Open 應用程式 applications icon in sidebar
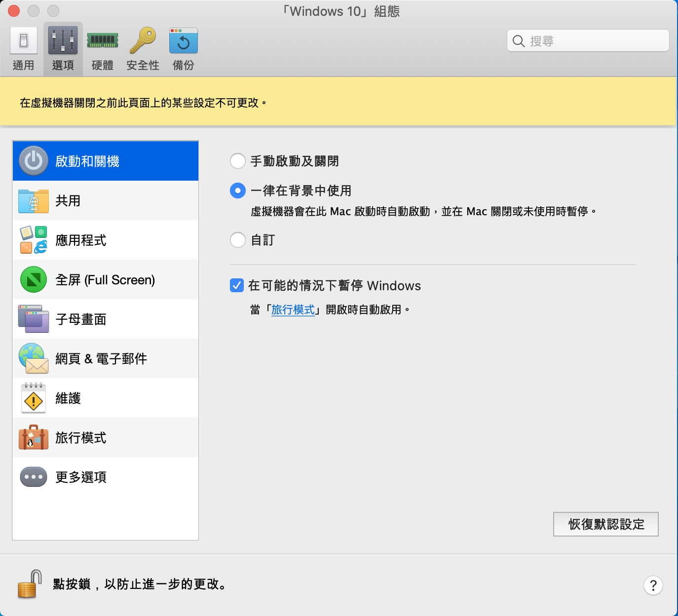The image size is (678, 616). 34,240
